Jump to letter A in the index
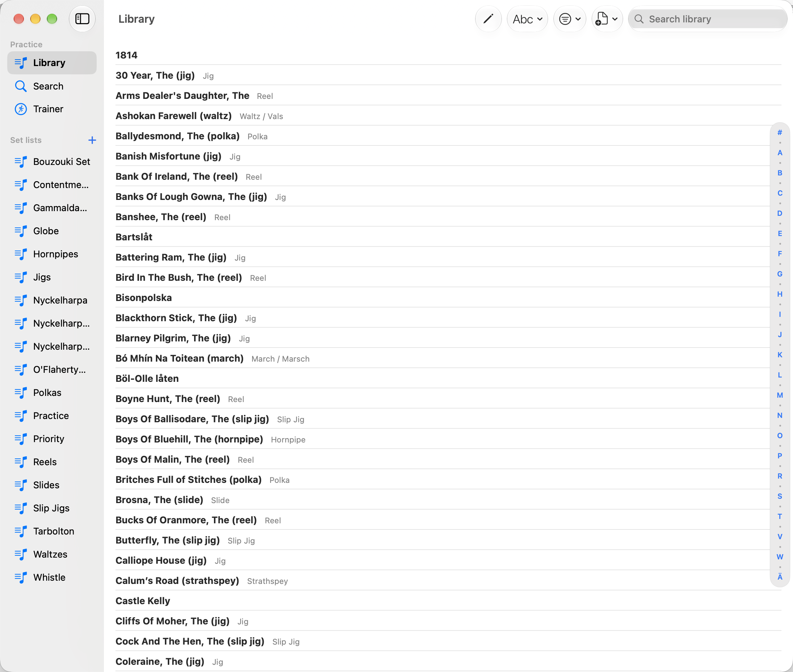 pos(780,153)
